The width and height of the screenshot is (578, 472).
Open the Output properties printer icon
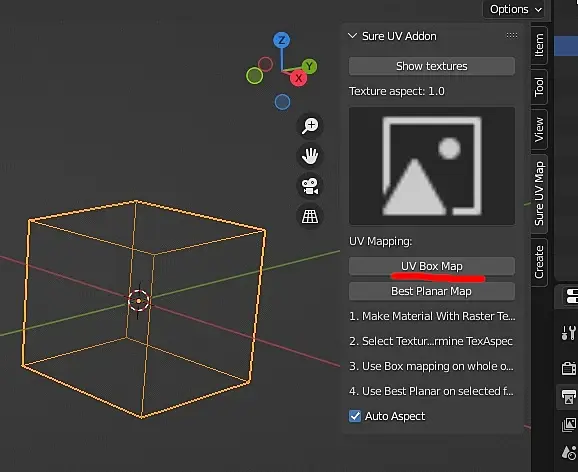pyautogui.click(x=568, y=397)
